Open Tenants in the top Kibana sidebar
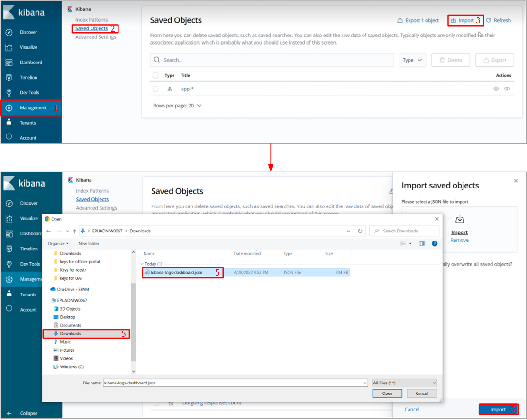 click(27, 123)
